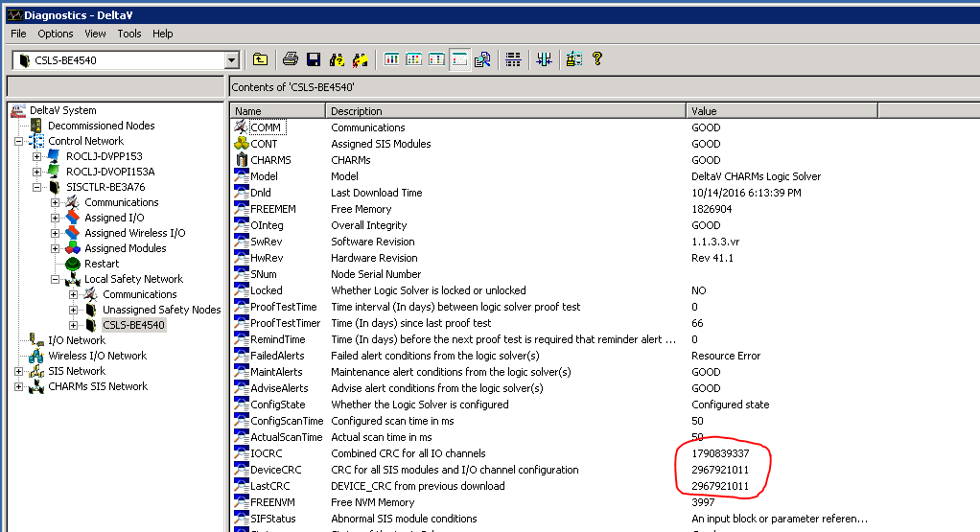Click the document magnifier preview icon
Image resolution: width=980 pixels, height=532 pixels.
click(x=482, y=59)
